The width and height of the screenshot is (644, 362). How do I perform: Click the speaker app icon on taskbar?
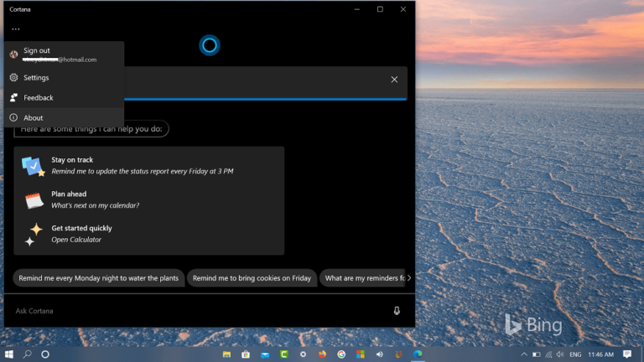pos(380,354)
